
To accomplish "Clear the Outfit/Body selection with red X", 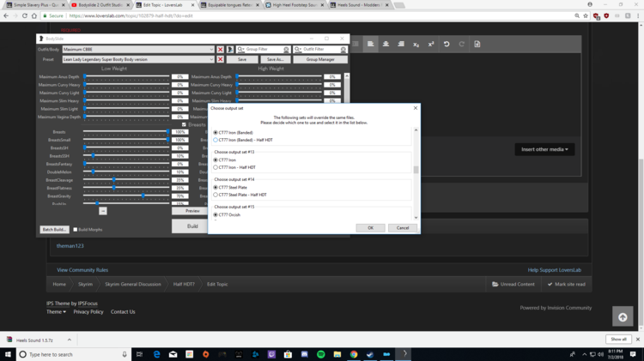I will coord(220,49).
